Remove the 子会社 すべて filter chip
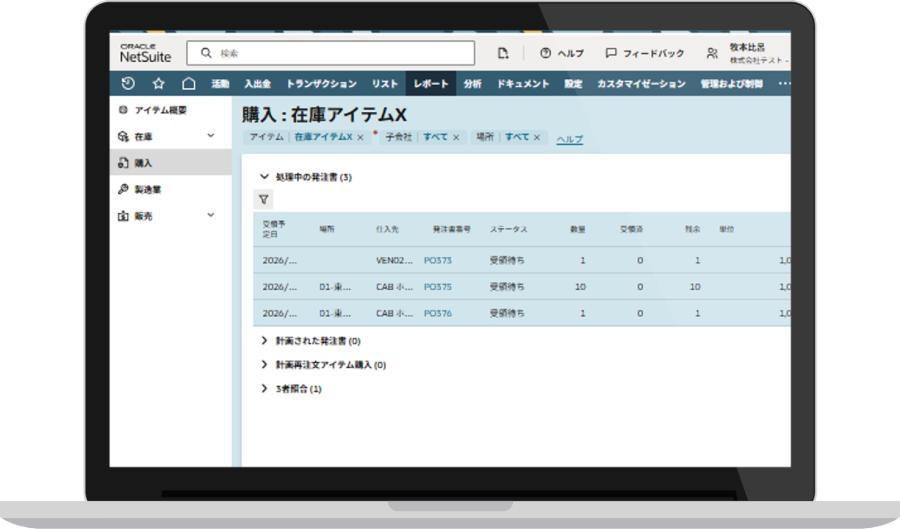 point(456,138)
